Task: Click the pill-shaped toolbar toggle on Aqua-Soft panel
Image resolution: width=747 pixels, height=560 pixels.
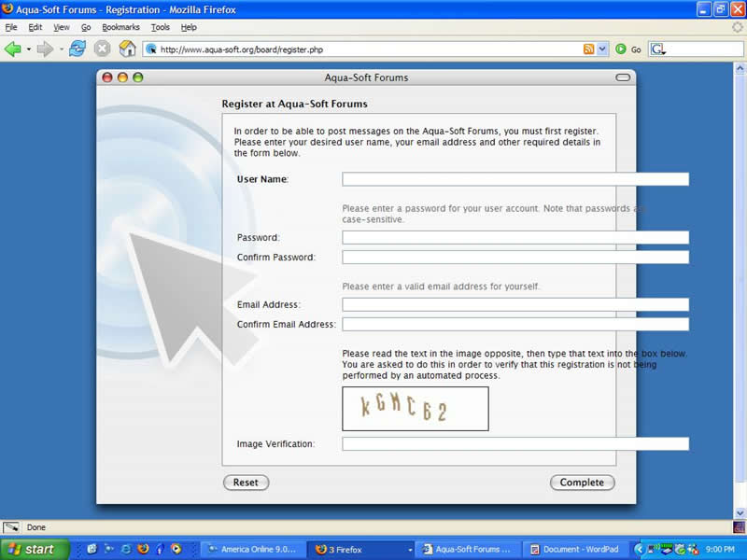Action: pyautogui.click(x=623, y=77)
